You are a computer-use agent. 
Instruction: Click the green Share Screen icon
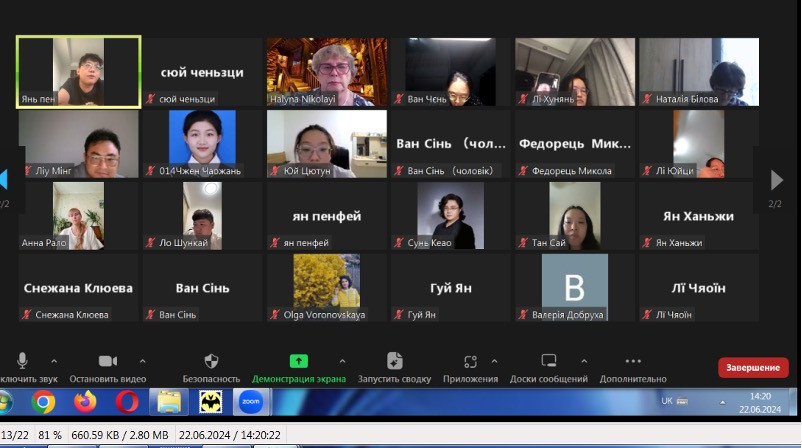coord(299,361)
